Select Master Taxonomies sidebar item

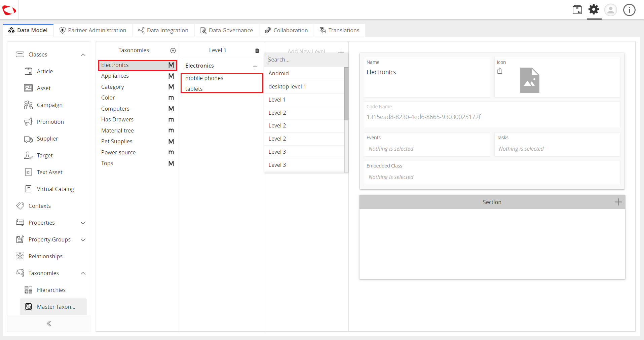coord(53,307)
